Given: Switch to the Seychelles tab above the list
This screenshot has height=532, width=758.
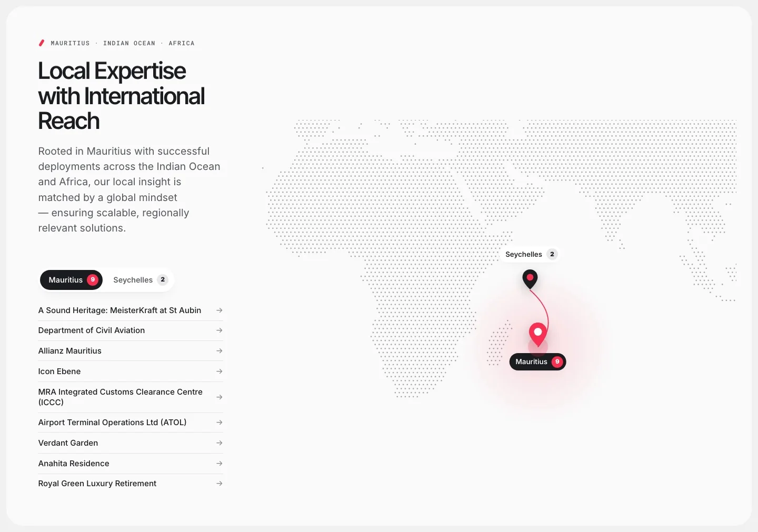Looking at the screenshot, I should click(139, 280).
